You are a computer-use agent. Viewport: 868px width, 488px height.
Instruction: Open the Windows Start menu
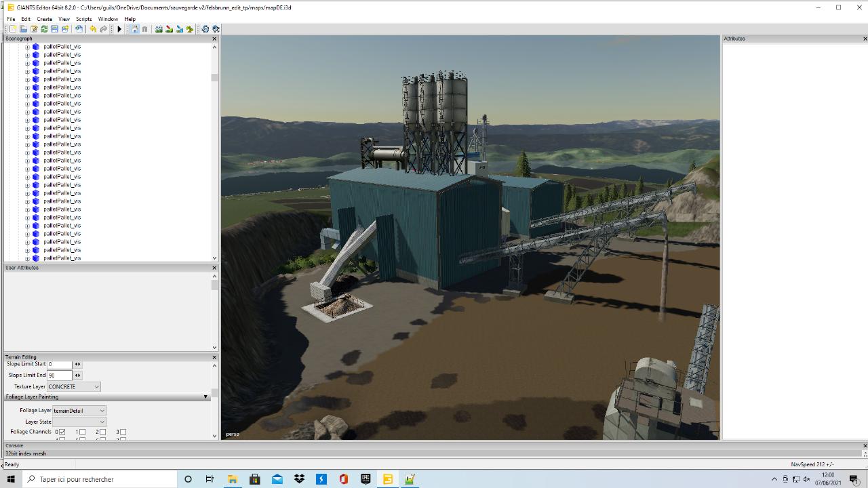point(11,479)
